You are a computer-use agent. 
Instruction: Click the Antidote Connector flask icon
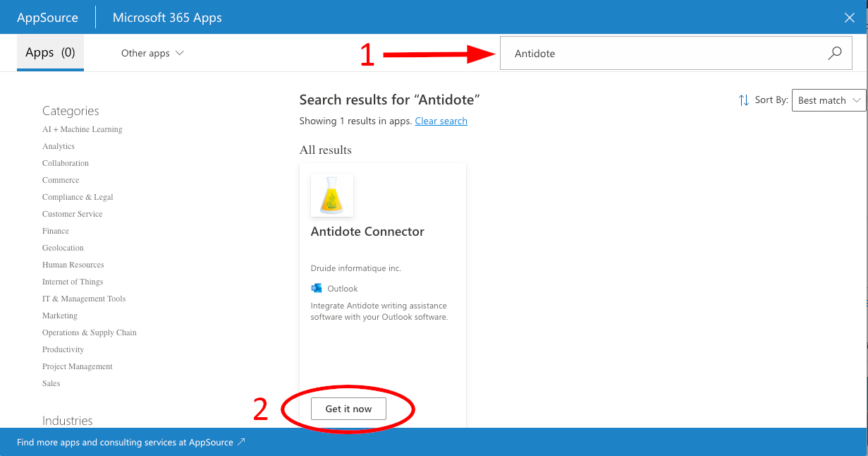click(x=332, y=196)
